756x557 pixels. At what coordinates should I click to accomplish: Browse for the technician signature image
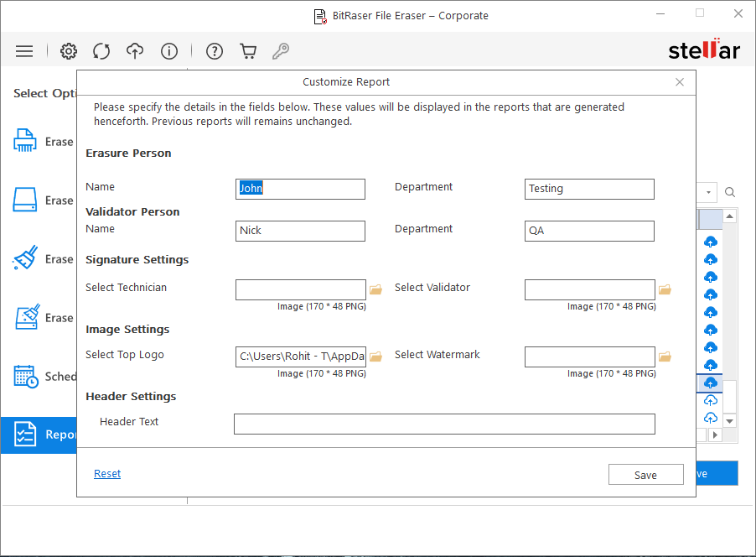(376, 289)
